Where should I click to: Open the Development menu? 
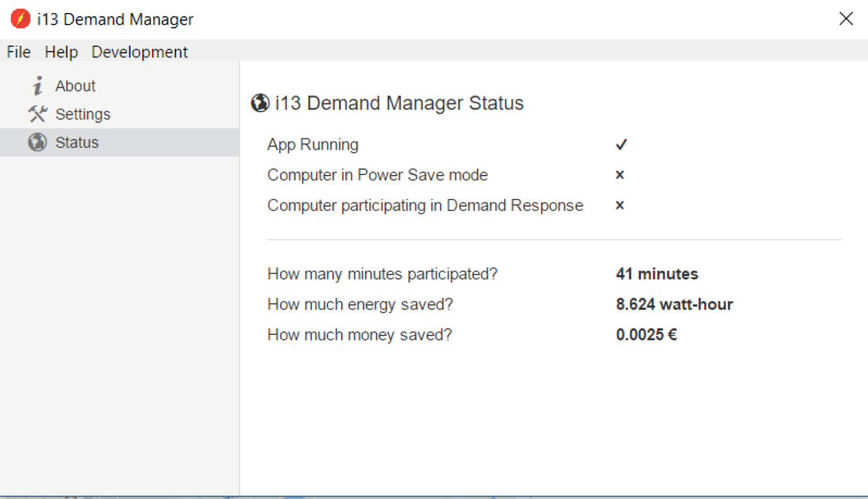click(x=139, y=52)
